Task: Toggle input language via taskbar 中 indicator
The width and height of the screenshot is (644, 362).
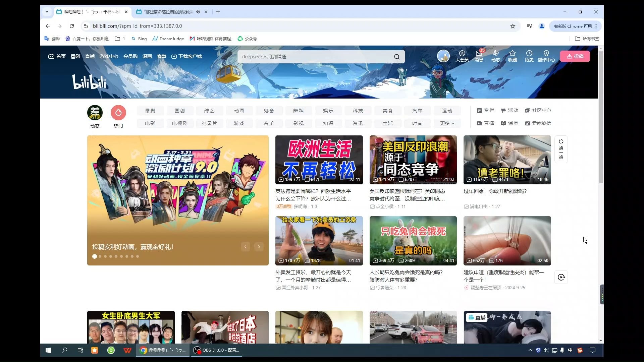Action: pos(570,350)
